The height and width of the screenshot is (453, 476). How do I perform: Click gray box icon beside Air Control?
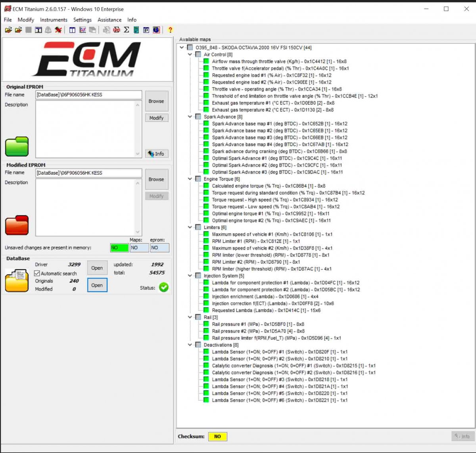click(198, 54)
